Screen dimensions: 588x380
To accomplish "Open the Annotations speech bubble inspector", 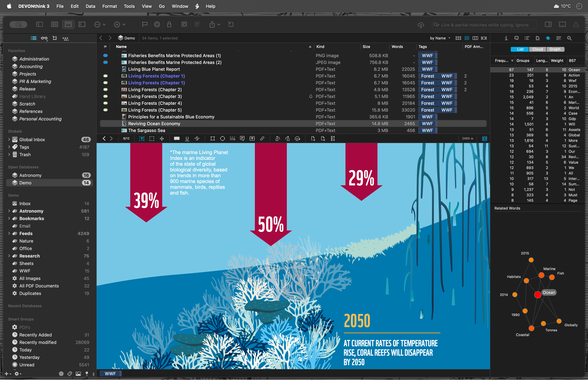I will (516, 38).
